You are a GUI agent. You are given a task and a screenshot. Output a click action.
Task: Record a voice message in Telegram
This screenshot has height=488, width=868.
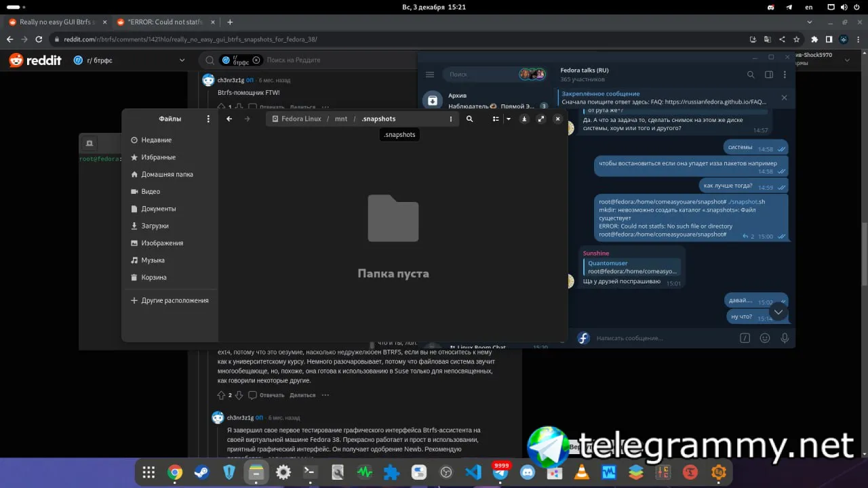[785, 338]
